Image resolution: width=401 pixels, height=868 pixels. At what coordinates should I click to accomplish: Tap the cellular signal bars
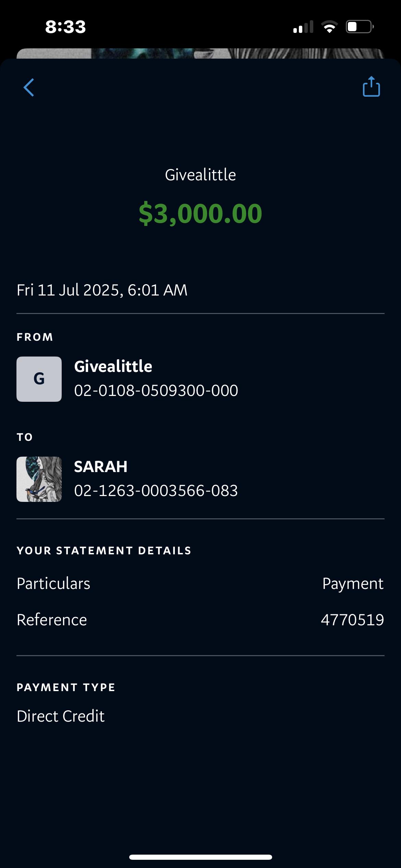point(303,27)
